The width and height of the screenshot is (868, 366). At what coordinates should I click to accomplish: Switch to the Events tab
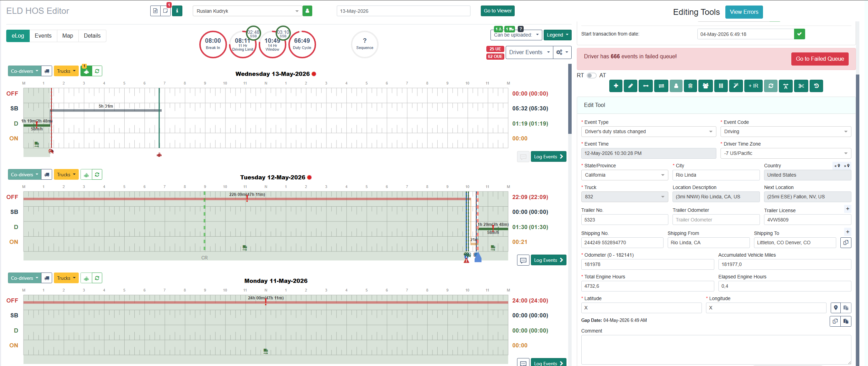[x=43, y=36]
